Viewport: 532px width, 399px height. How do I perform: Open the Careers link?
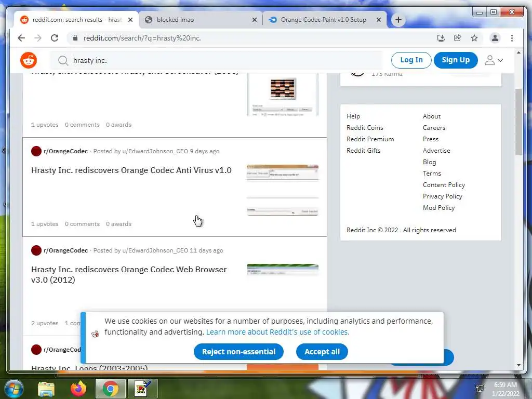click(x=434, y=128)
